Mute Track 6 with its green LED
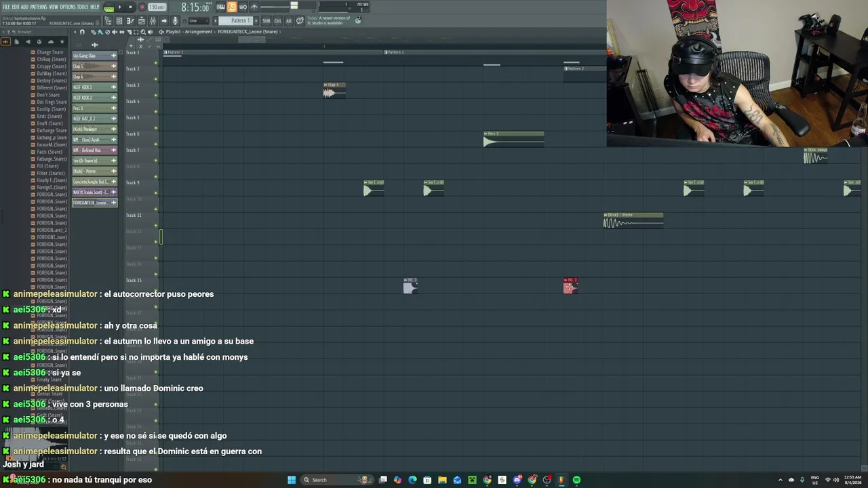868x488 pixels. (x=156, y=144)
